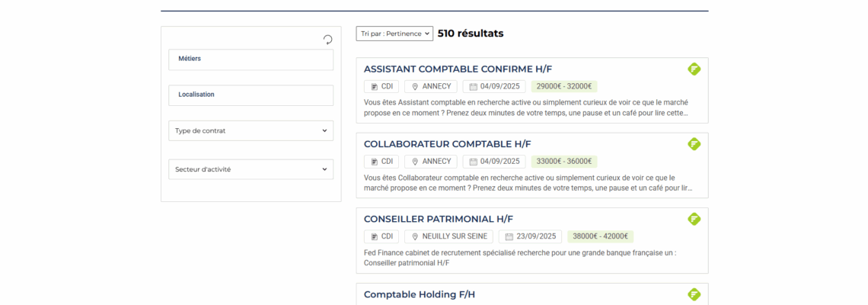Click the reset filters refresh icon

pyautogui.click(x=327, y=40)
